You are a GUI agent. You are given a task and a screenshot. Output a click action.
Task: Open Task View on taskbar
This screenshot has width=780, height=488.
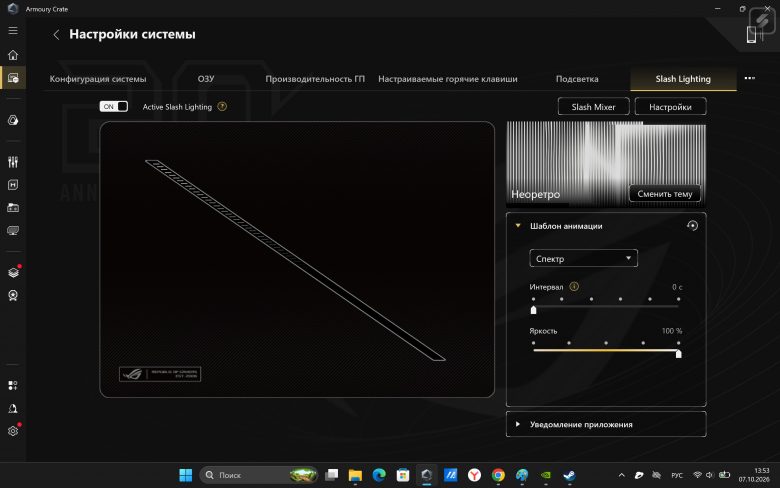coord(331,475)
